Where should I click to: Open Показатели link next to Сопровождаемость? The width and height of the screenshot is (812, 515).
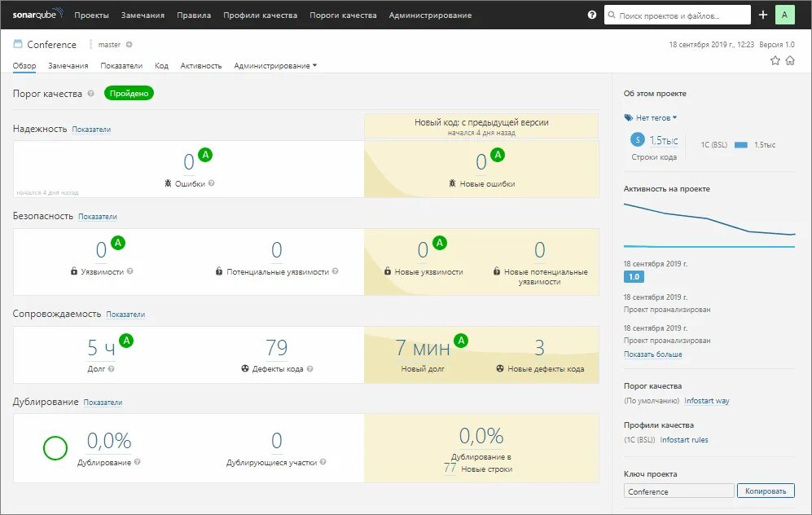coord(125,315)
